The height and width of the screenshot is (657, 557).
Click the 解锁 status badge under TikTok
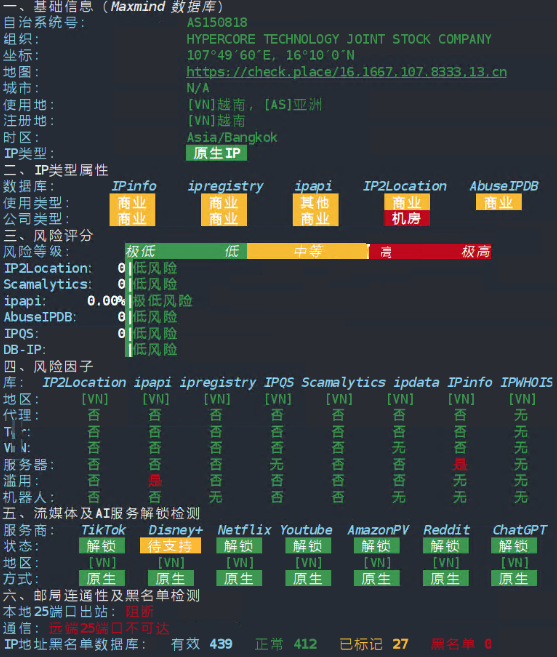tap(102, 546)
